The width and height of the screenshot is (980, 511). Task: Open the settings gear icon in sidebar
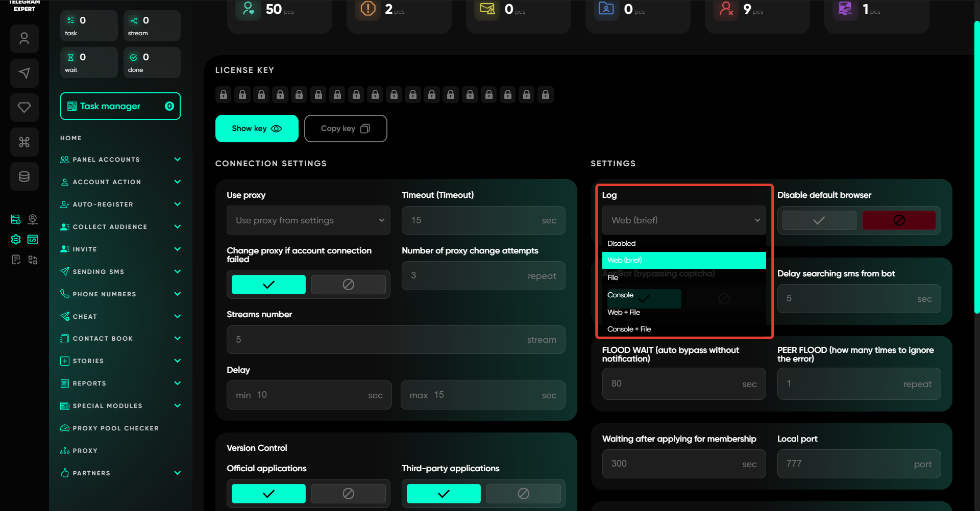coord(16,239)
